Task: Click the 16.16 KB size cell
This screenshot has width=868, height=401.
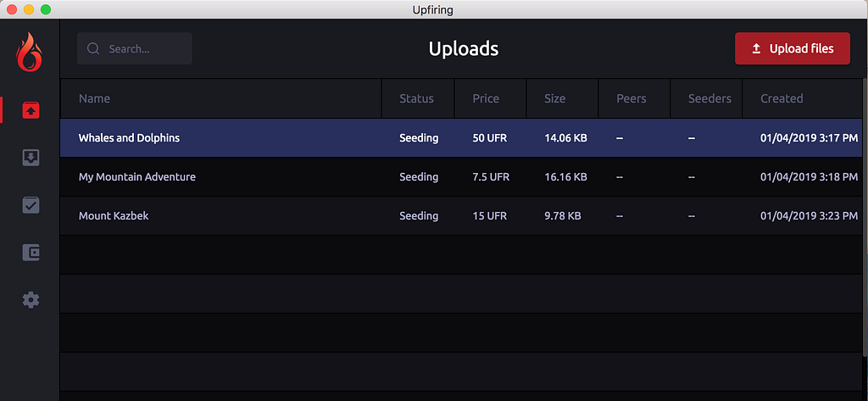Action: (x=565, y=177)
